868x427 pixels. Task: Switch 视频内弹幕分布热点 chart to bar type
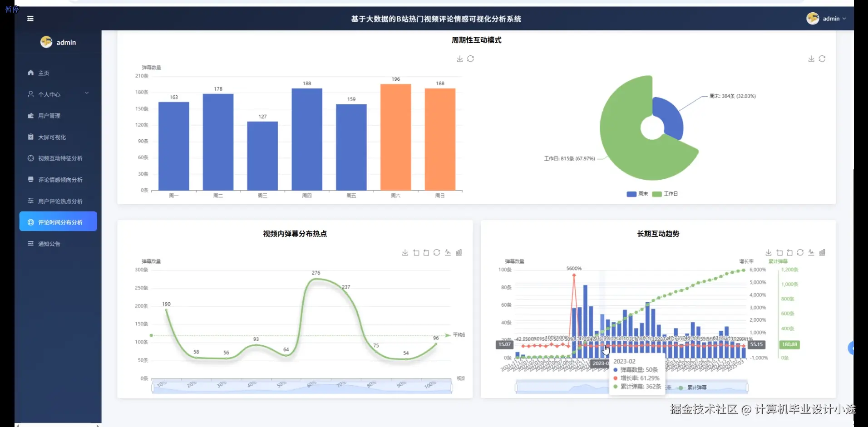[459, 253]
